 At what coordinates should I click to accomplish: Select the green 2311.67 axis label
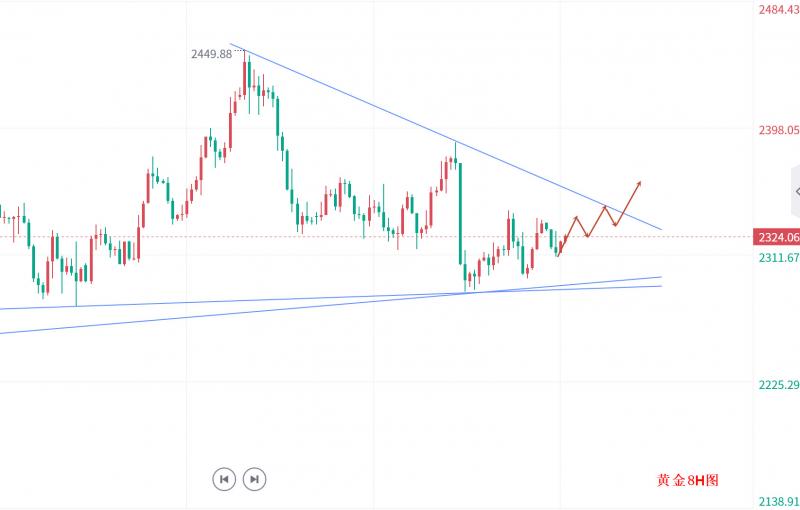click(x=778, y=257)
